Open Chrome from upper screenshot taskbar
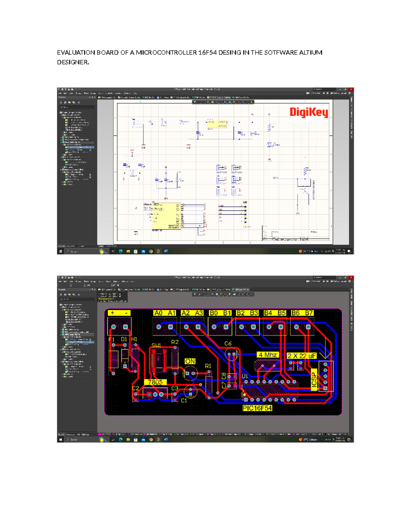Screen dimensions: 411x532 coord(151,251)
